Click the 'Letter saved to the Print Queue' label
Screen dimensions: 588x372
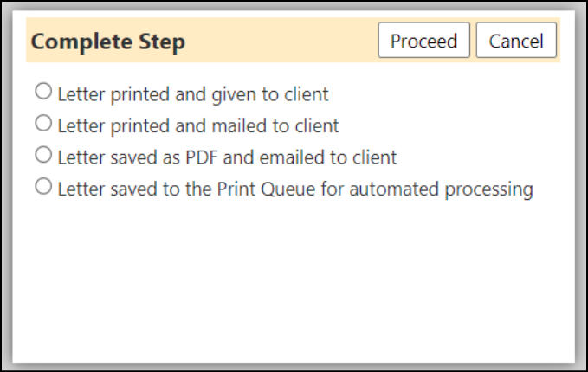295,189
